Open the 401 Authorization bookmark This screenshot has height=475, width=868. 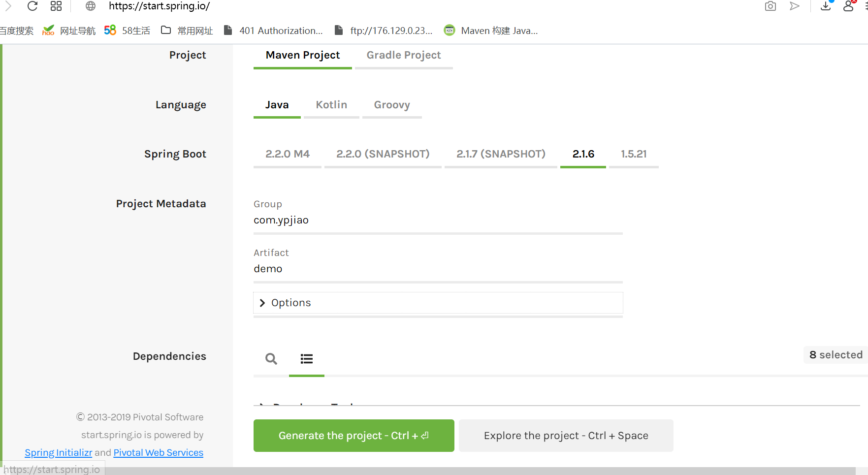[273, 31]
